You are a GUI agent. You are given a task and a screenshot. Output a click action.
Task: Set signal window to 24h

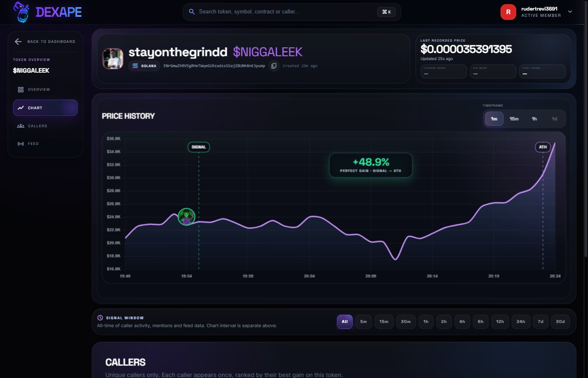click(521, 322)
